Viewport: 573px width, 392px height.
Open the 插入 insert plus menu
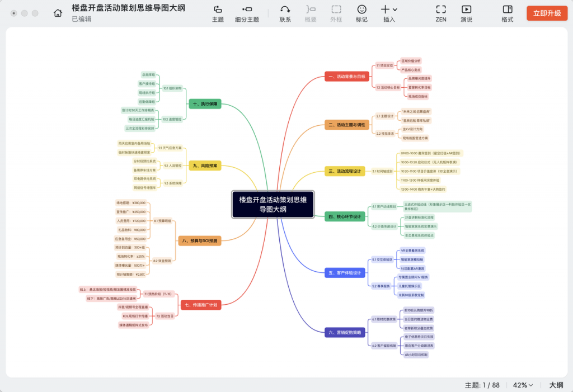(389, 13)
